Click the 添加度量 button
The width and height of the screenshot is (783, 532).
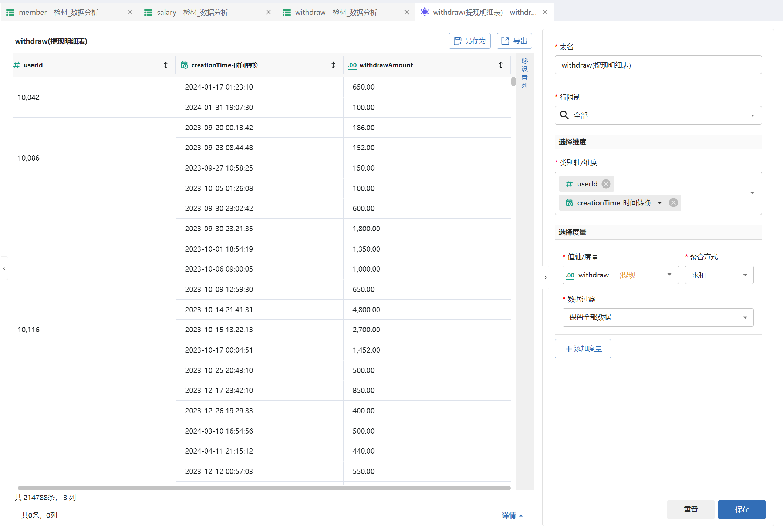[583, 349]
